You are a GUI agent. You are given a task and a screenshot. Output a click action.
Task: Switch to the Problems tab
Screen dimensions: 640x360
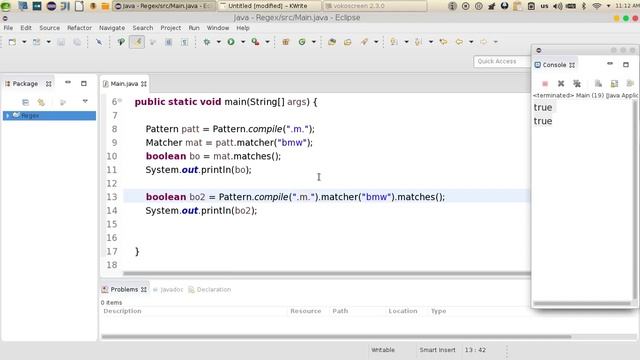tap(124, 289)
